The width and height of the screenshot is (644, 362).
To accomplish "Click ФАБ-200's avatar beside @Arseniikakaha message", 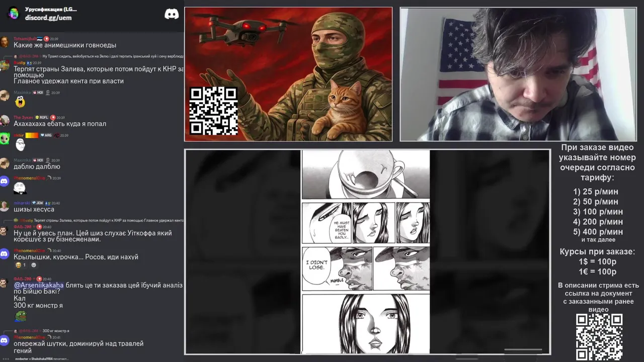I will (5, 283).
